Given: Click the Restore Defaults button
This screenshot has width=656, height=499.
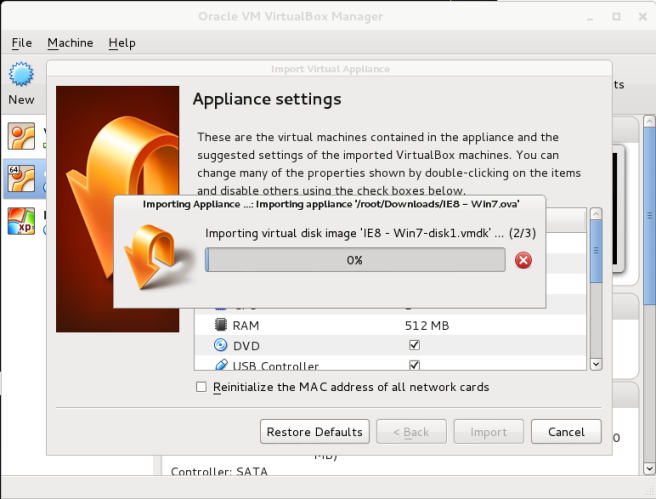Looking at the screenshot, I should [x=315, y=432].
